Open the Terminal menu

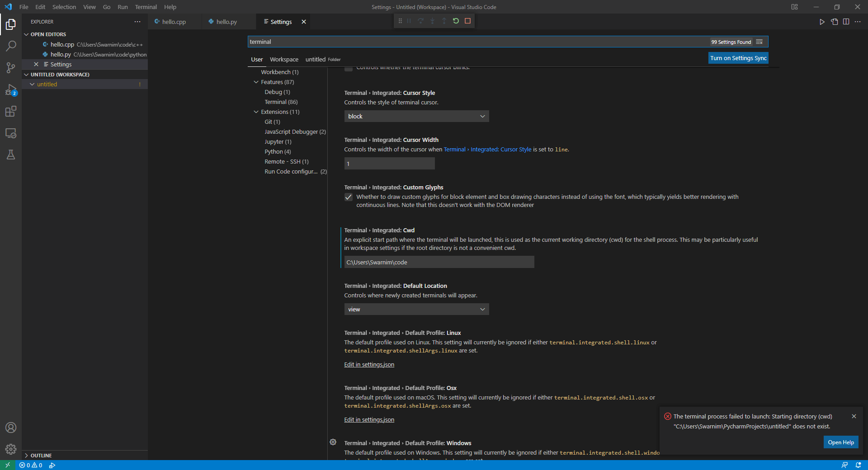coord(146,7)
